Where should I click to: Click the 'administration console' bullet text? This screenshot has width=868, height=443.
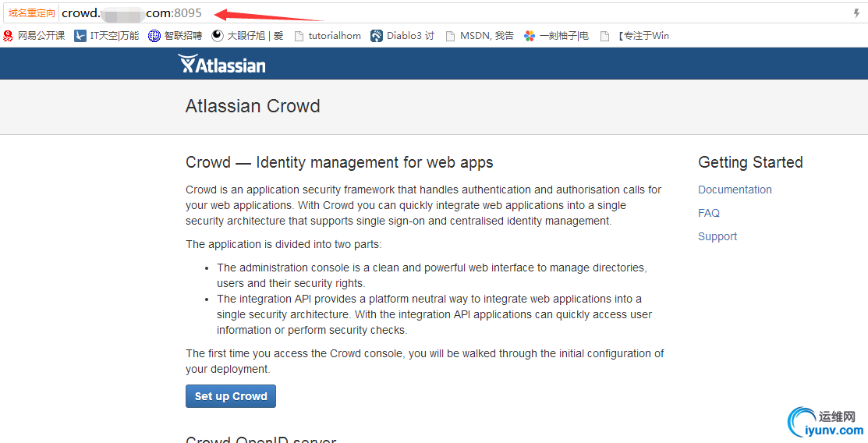coord(432,275)
